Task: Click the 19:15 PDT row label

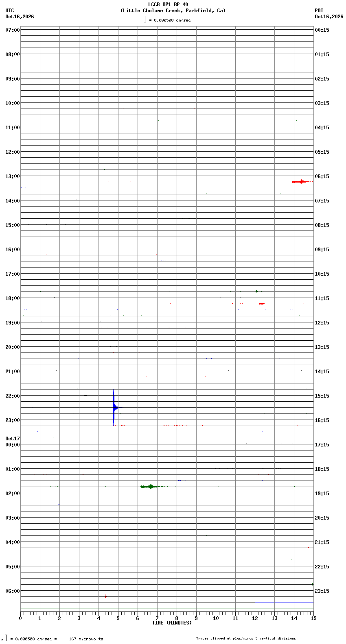Action: tap(322, 494)
